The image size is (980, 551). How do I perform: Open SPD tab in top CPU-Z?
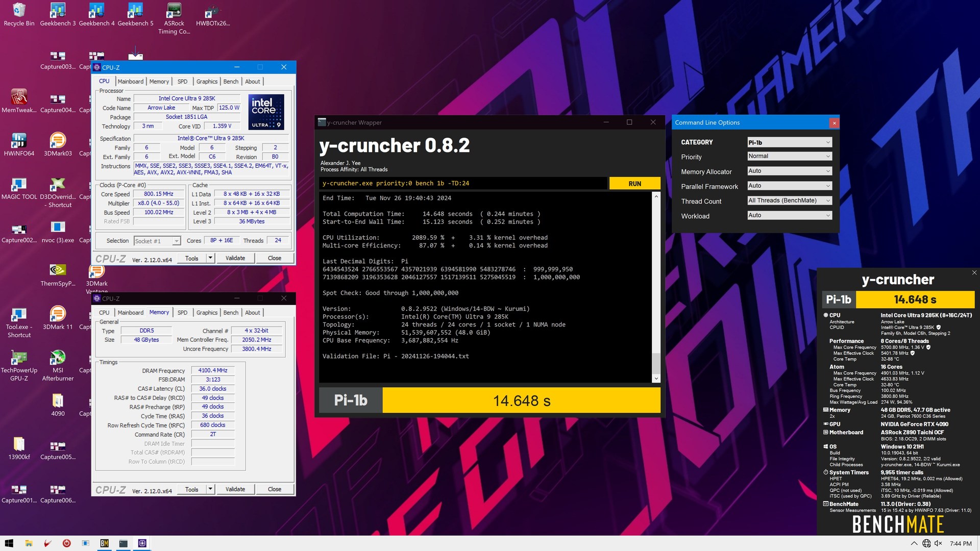pos(182,82)
